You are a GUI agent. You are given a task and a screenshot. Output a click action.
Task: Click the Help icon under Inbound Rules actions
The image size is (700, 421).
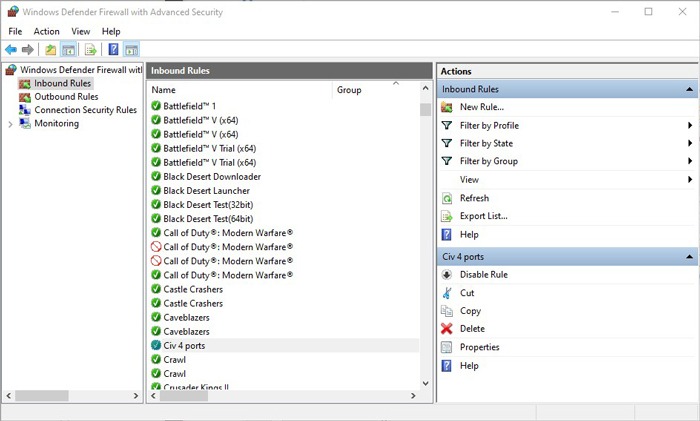tap(446, 234)
